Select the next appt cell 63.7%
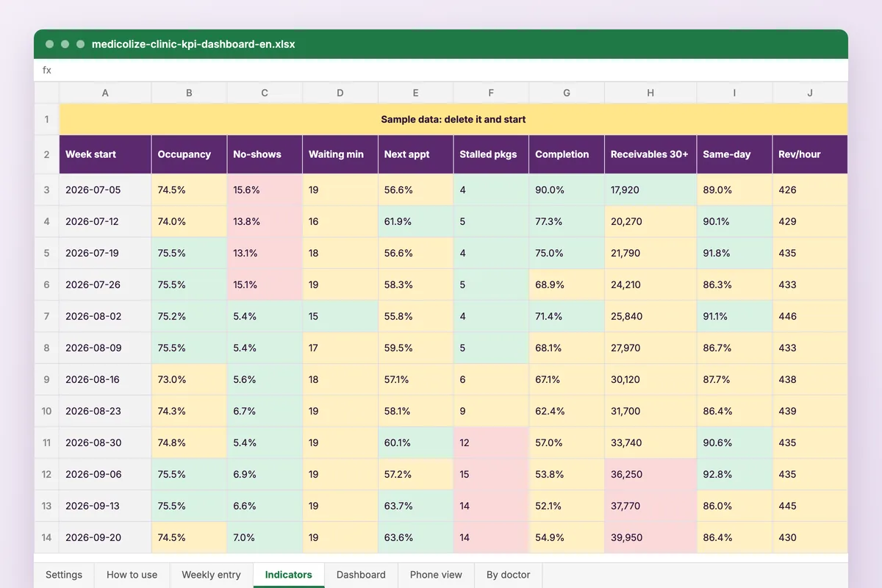 tap(415, 506)
